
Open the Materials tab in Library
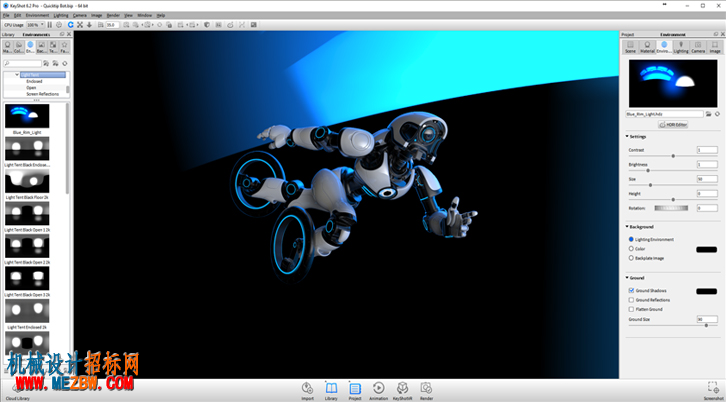(7, 47)
